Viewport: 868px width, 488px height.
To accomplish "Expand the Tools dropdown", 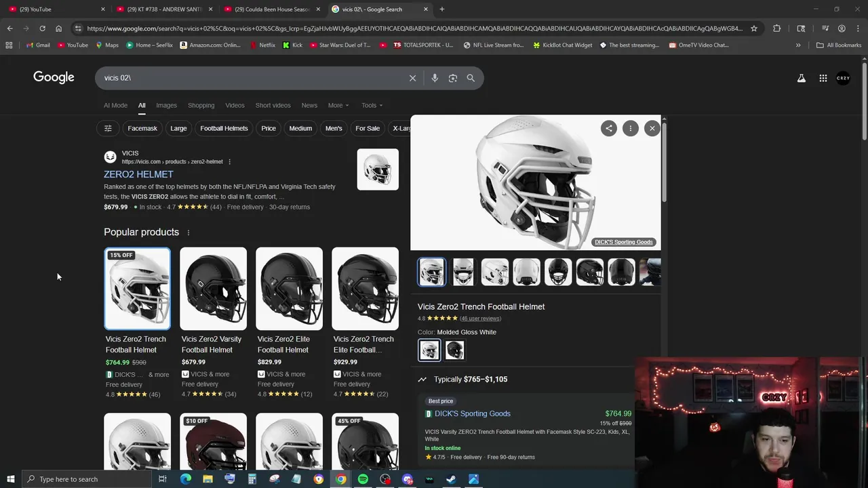I will coord(372,105).
